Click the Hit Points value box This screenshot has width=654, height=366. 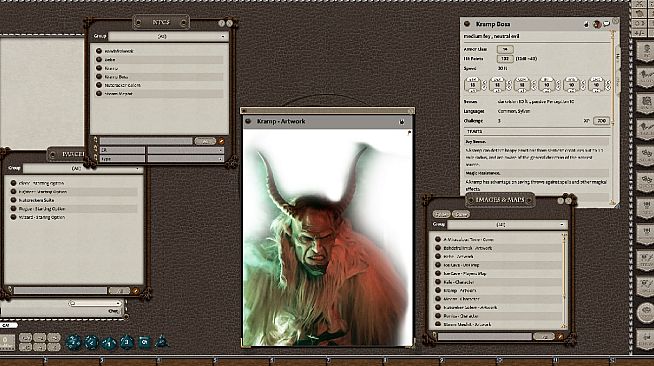coord(505,59)
